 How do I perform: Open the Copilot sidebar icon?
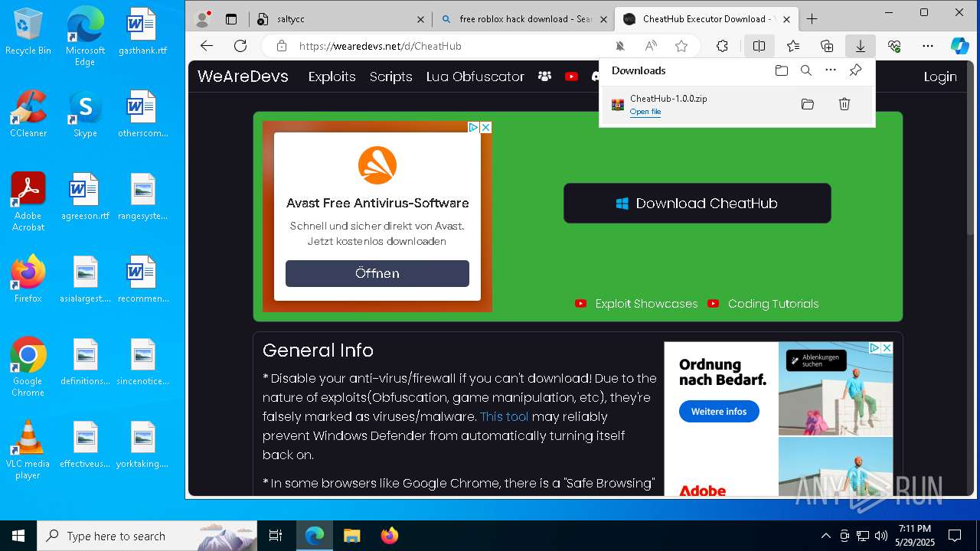960,46
